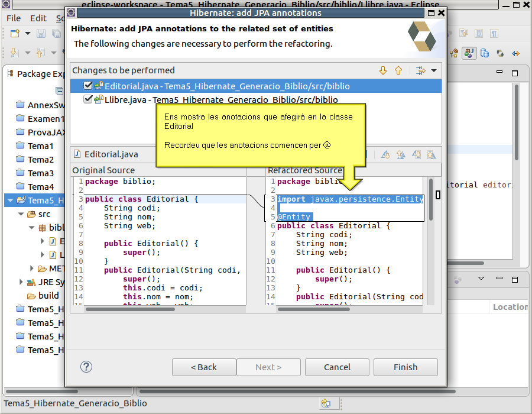Expand JRE System Library node
The height and width of the screenshot is (414, 532).
coord(21,282)
